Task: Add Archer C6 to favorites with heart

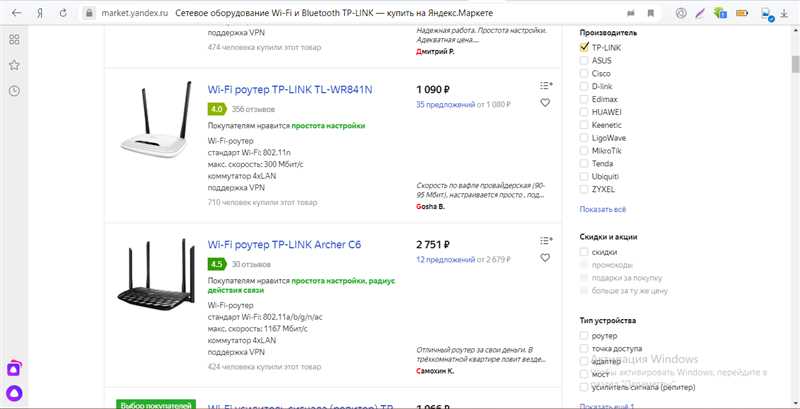Action: [545, 258]
